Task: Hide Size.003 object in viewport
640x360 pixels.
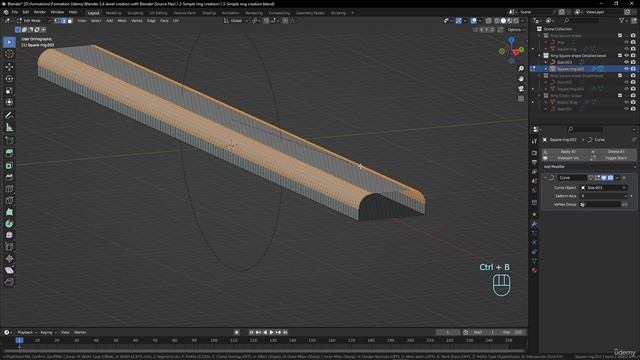Action: tap(627, 62)
